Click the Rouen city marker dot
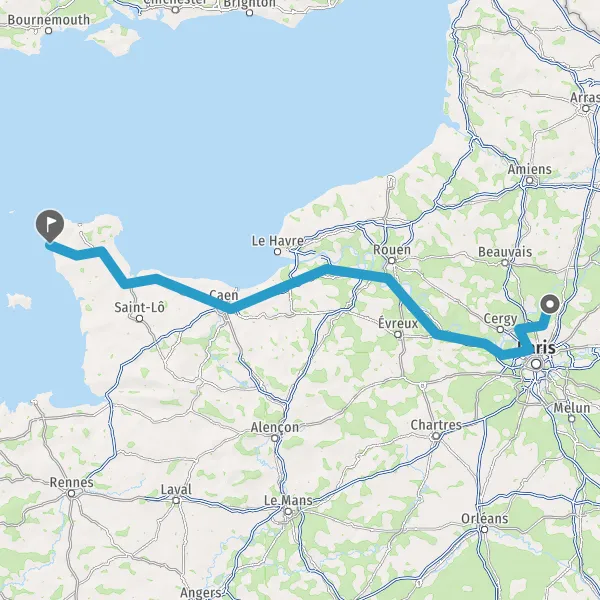 [x=391, y=261]
